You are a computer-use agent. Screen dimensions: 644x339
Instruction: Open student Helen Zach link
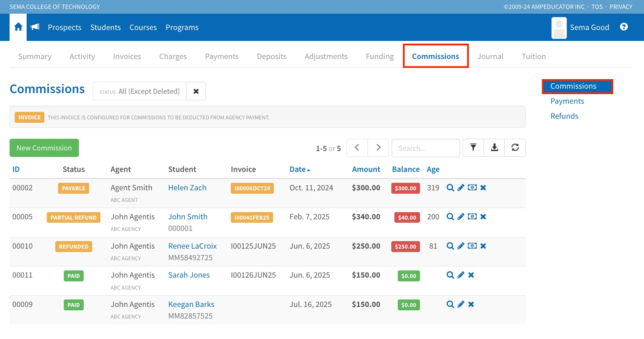click(x=187, y=188)
